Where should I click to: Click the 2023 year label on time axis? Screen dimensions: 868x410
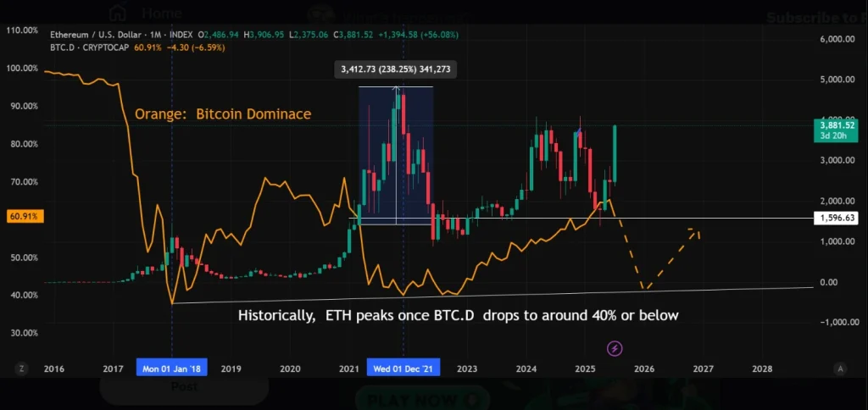[x=467, y=368]
